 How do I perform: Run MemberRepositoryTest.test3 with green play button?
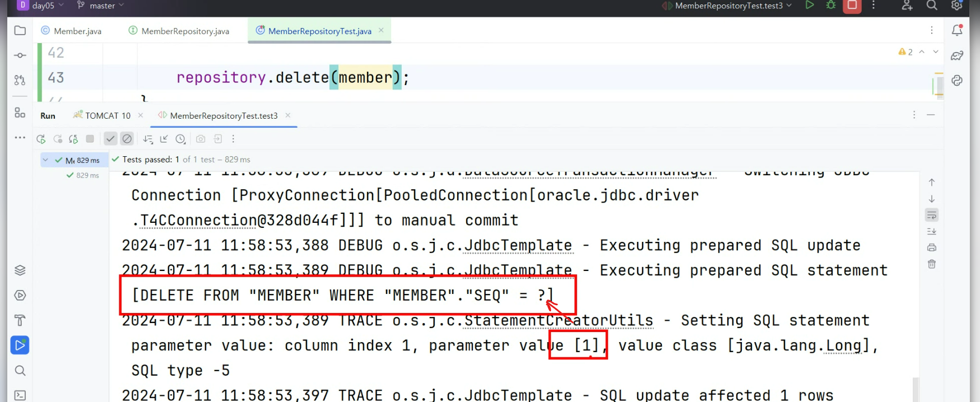[x=810, y=5]
